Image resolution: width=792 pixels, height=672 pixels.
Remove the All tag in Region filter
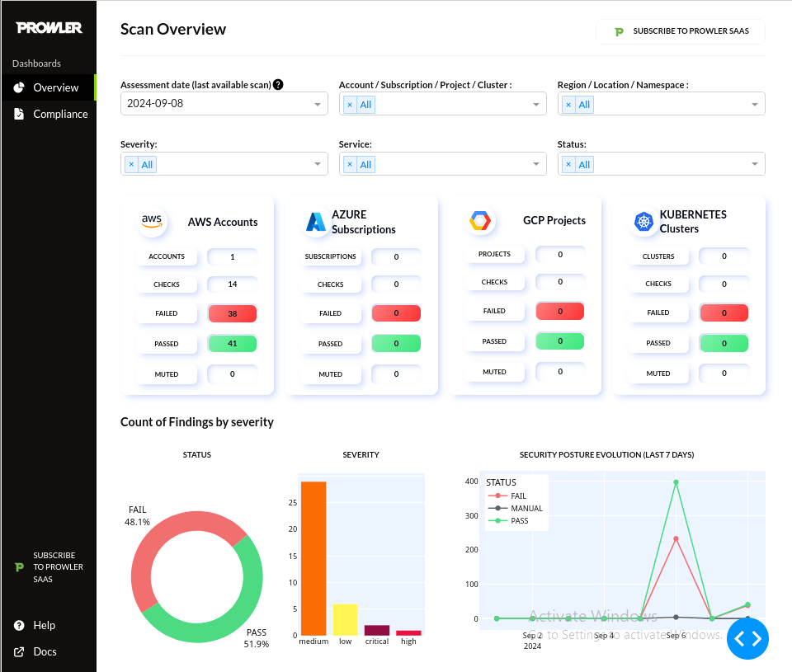568,105
